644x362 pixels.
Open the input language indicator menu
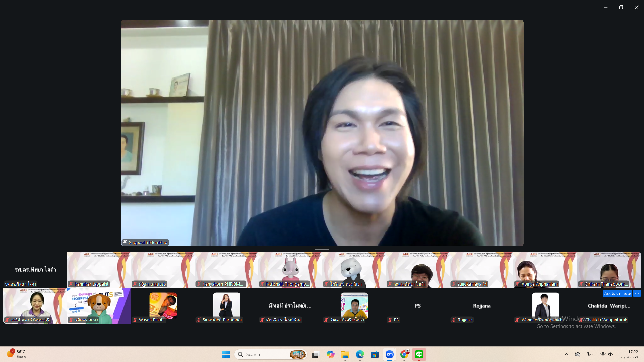tap(590, 354)
